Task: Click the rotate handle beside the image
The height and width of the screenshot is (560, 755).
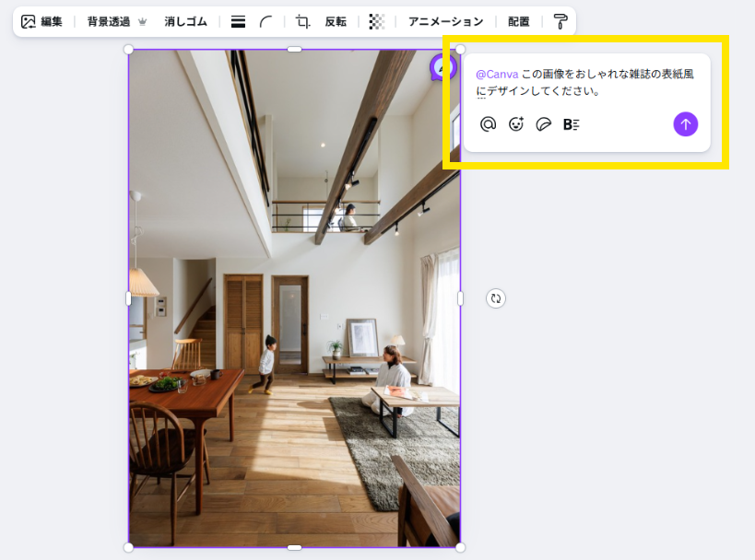Action: tap(496, 298)
